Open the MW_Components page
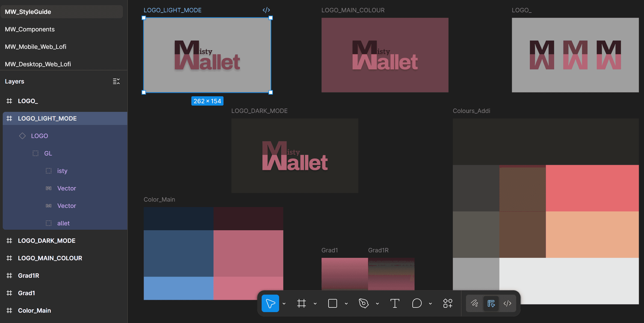 tap(30, 29)
